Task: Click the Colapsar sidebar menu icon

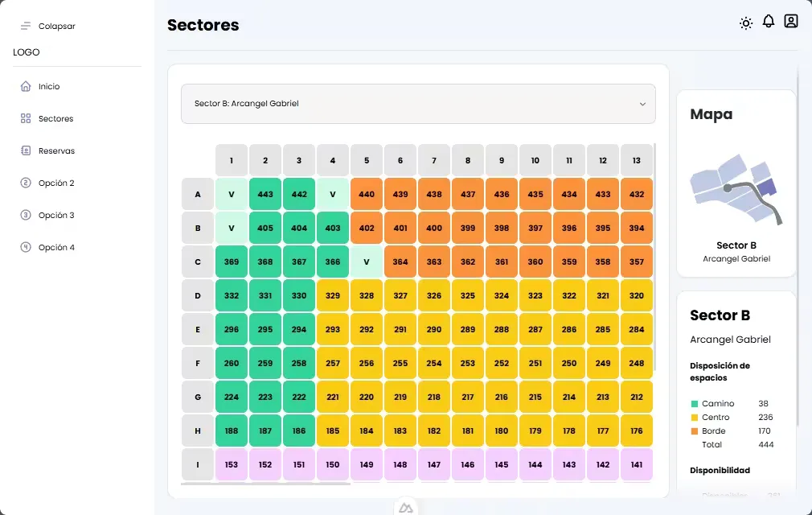Action: pyautogui.click(x=26, y=27)
